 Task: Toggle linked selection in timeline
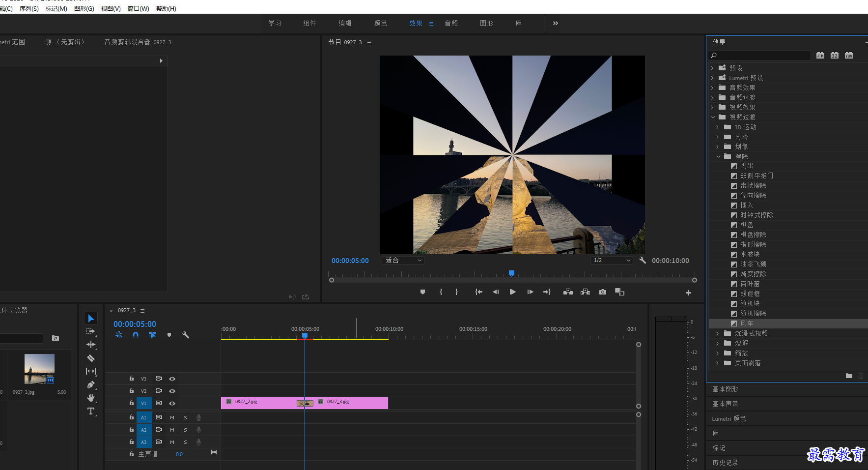[x=152, y=335]
